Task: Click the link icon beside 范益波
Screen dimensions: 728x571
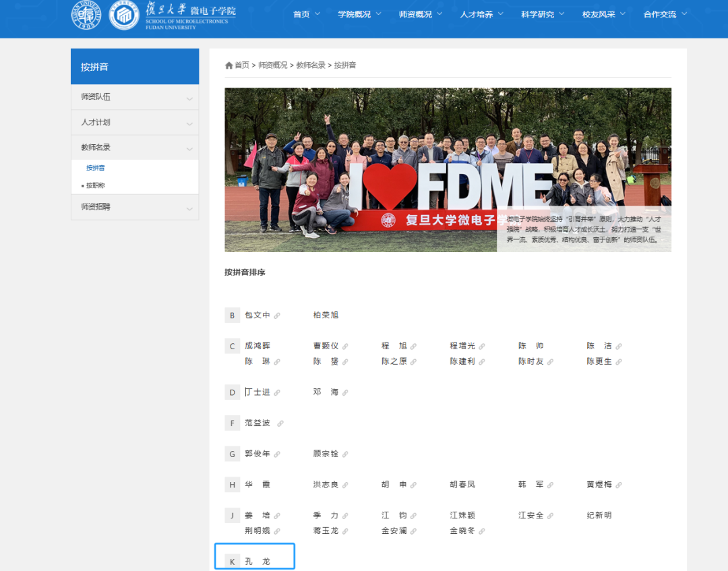Action: point(280,423)
